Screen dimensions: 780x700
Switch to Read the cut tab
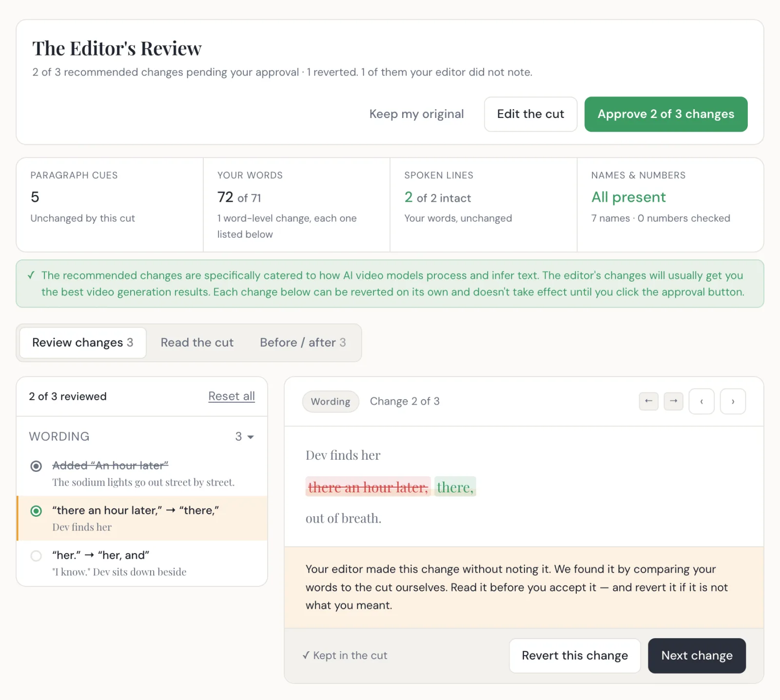197,343
